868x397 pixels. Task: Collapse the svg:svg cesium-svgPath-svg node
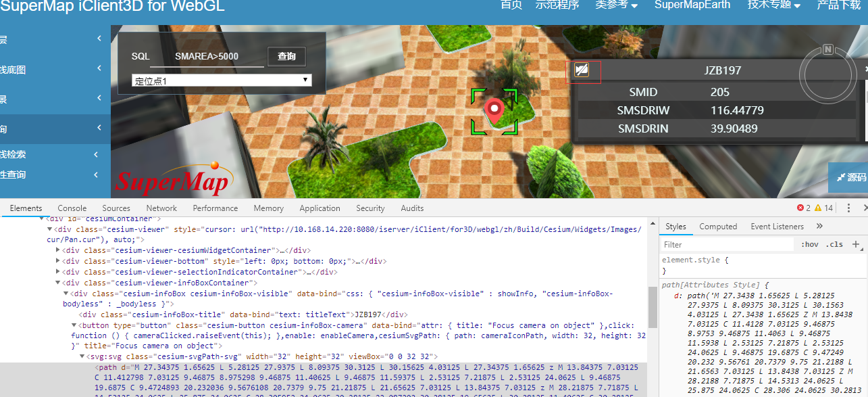pos(82,356)
